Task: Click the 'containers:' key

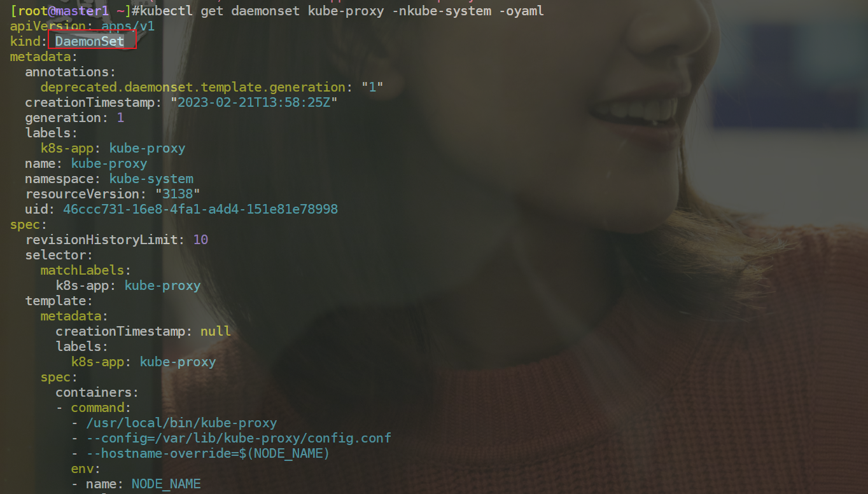Action: (x=97, y=392)
